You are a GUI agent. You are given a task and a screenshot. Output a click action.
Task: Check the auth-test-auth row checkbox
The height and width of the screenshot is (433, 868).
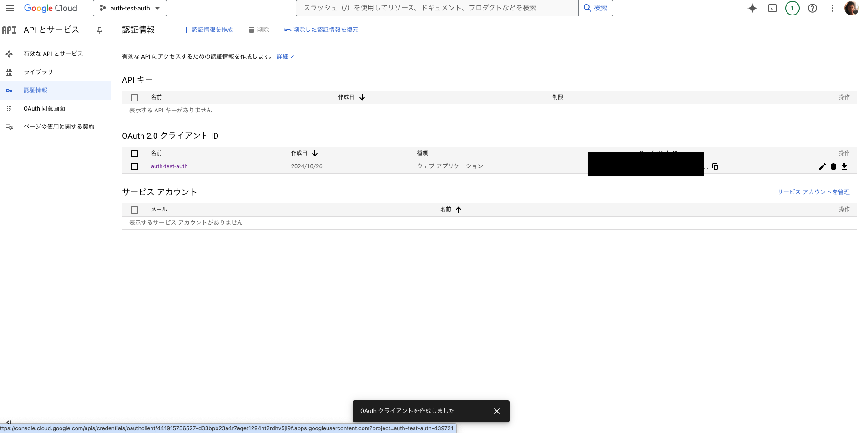click(135, 166)
